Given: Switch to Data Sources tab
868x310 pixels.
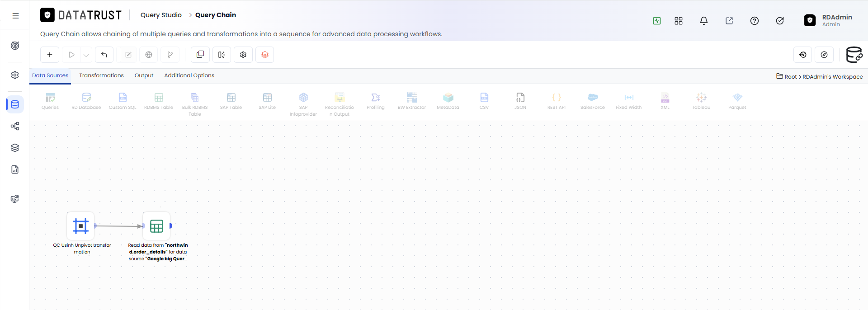Looking at the screenshot, I should click(50, 75).
